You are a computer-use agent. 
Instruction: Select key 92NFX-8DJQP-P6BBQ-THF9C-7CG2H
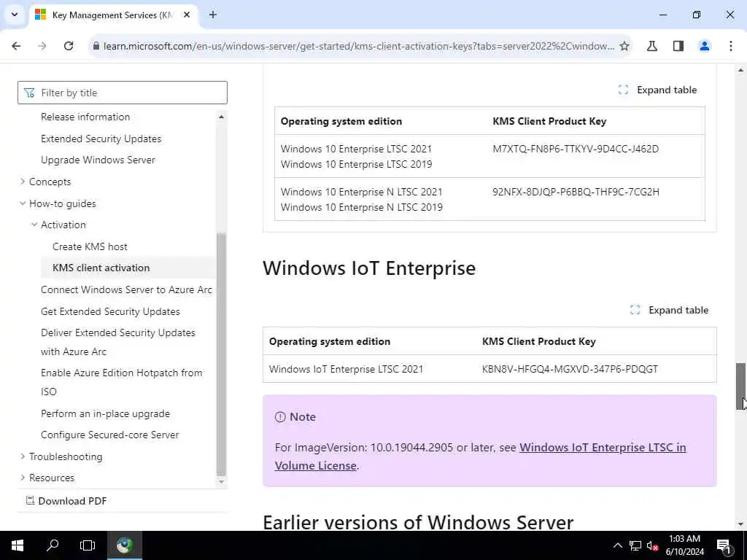[576, 192]
